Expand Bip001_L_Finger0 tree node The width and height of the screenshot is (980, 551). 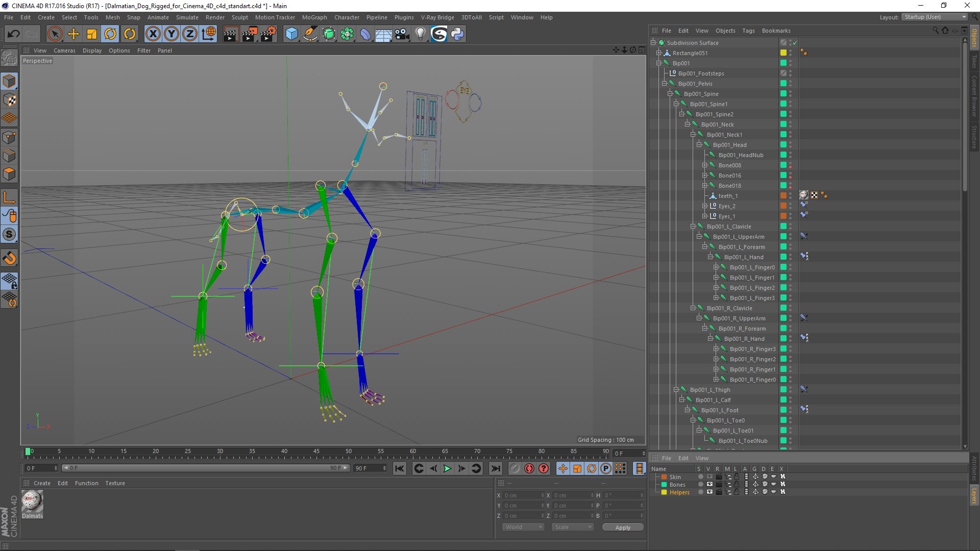pos(716,267)
